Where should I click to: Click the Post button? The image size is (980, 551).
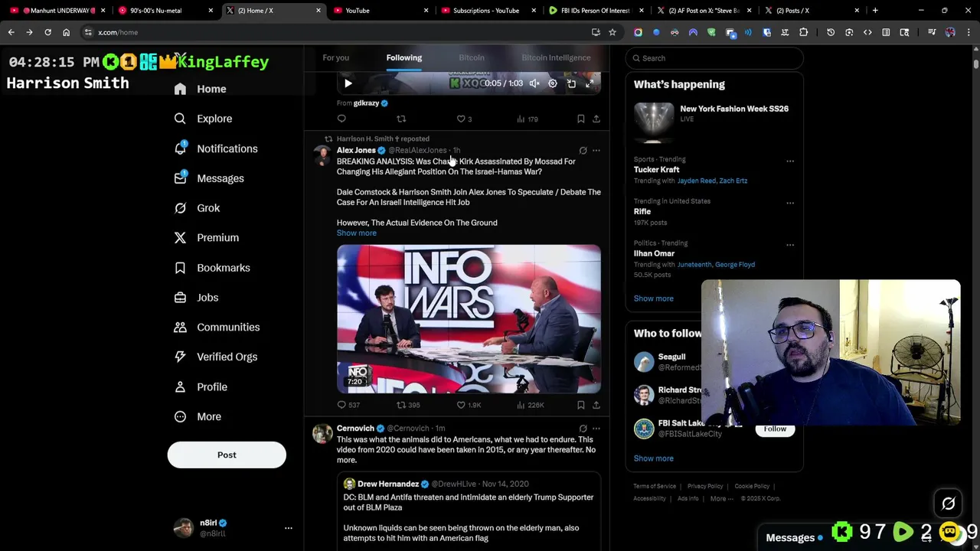227,455
